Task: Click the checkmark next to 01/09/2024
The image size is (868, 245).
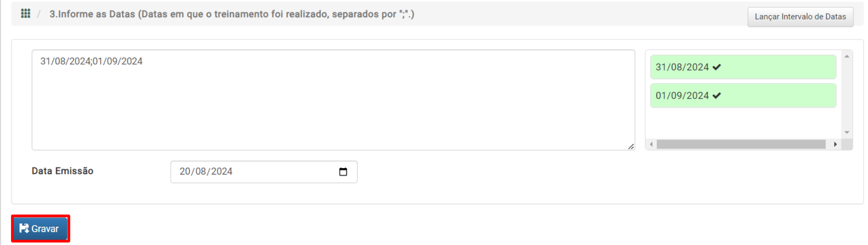Action: (717, 96)
